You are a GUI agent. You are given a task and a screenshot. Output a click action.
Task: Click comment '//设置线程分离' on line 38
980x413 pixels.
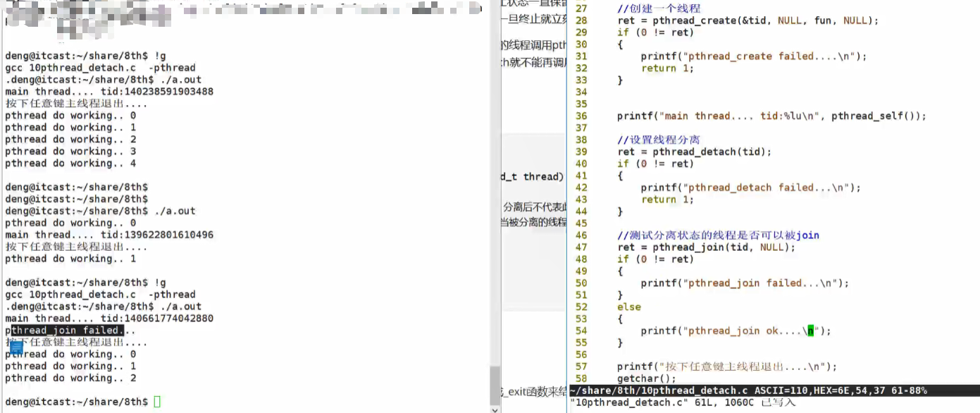point(659,140)
